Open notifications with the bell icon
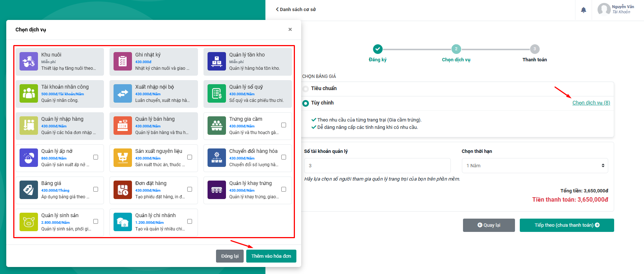Viewport: 644px width, 274px height. tap(584, 10)
